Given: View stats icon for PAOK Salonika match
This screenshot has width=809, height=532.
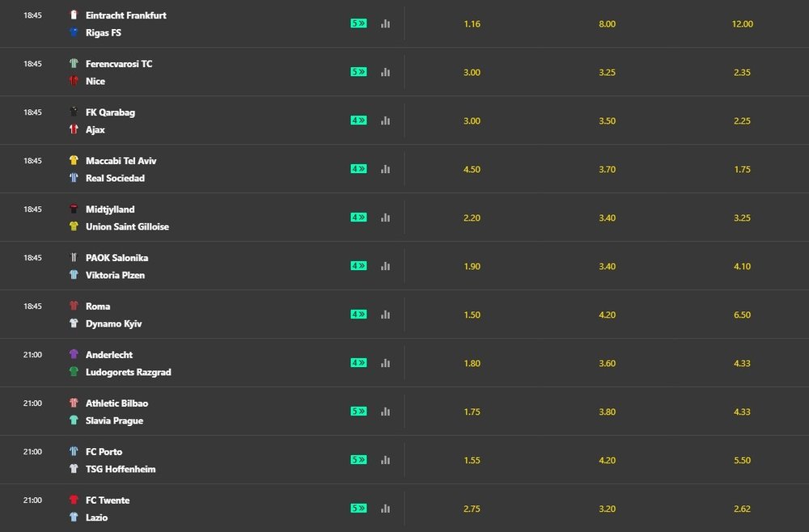Looking at the screenshot, I should (385, 266).
